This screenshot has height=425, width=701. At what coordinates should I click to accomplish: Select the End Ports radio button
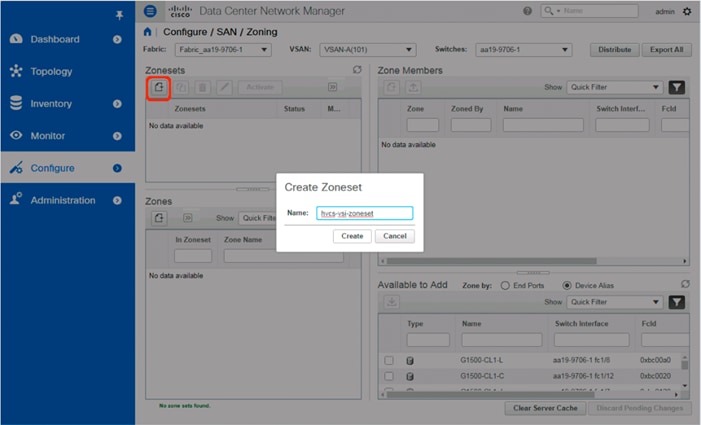tap(505, 286)
